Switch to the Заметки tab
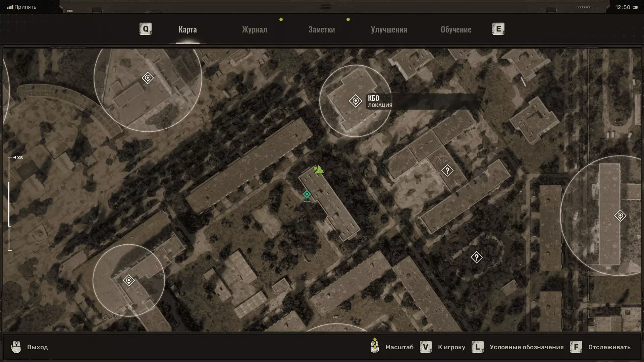This screenshot has height=362, width=644. pyautogui.click(x=321, y=29)
